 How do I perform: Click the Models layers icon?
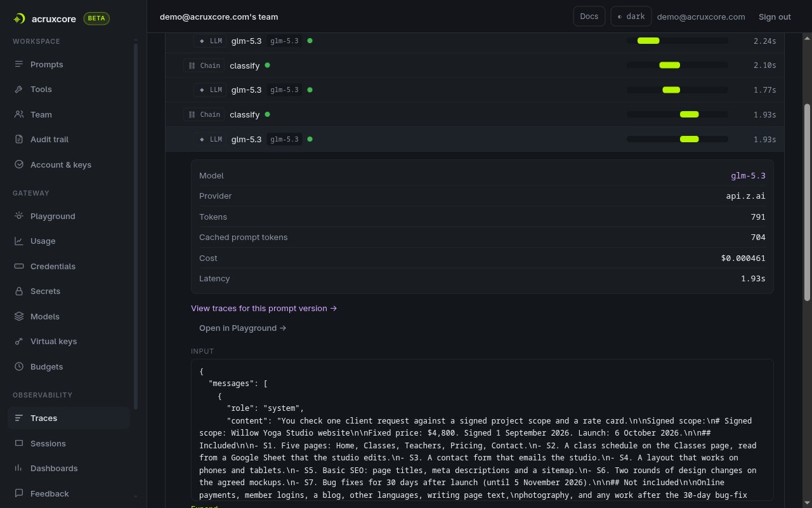[x=19, y=316]
